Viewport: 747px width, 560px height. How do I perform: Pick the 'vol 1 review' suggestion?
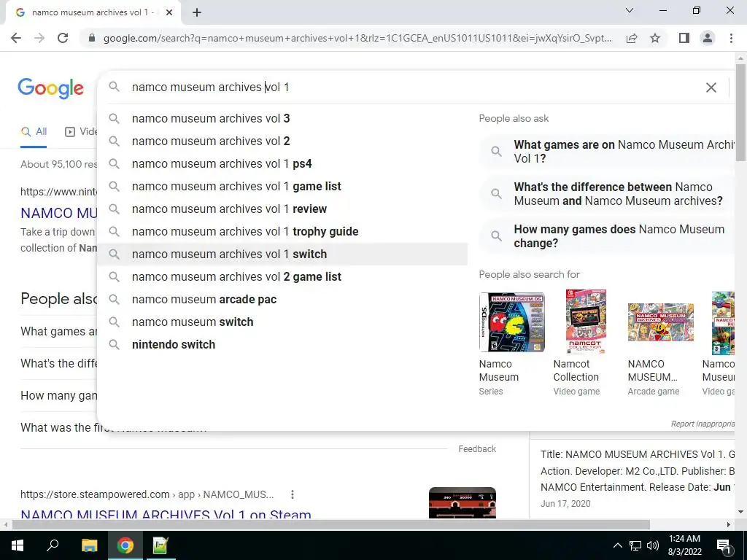[x=282, y=209]
